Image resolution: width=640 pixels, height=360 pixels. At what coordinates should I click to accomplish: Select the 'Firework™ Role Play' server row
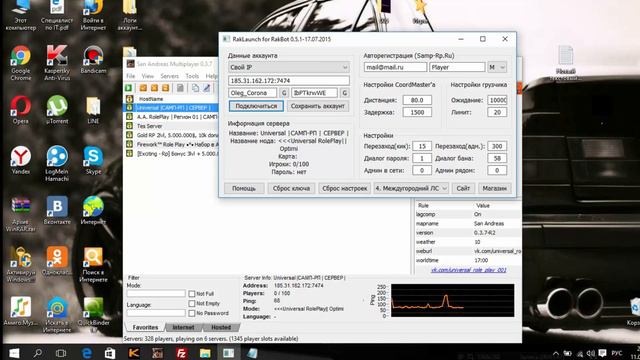pos(171,144)
